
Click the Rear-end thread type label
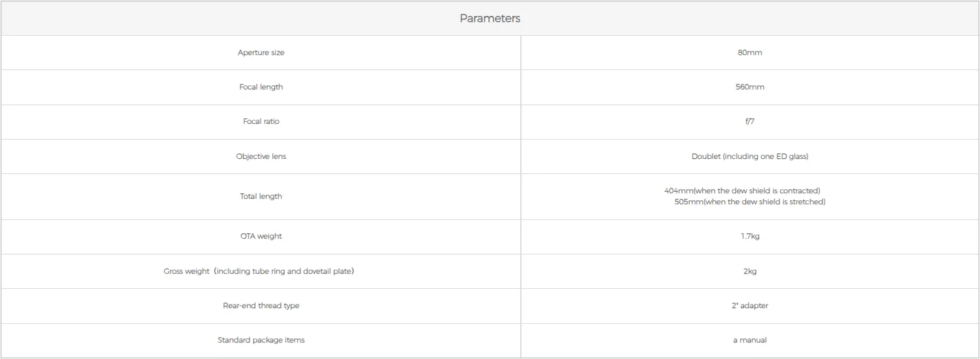261,305
